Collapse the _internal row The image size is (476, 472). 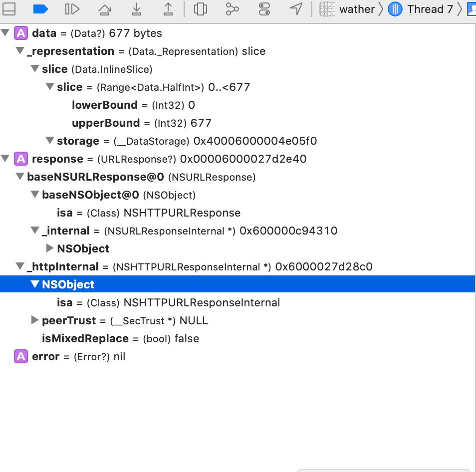tap(35, 230)
